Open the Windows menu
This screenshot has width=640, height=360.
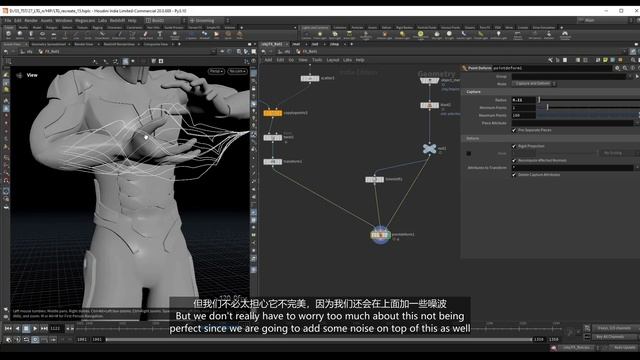[64, 20]
